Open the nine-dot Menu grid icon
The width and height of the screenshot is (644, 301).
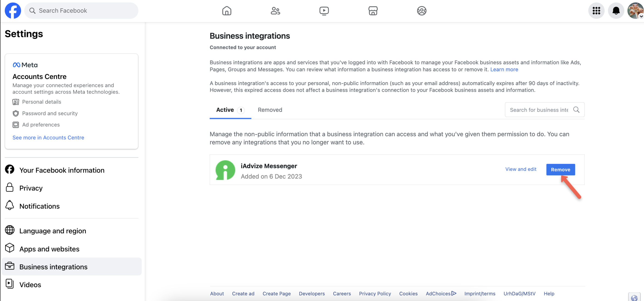(596, 10)
